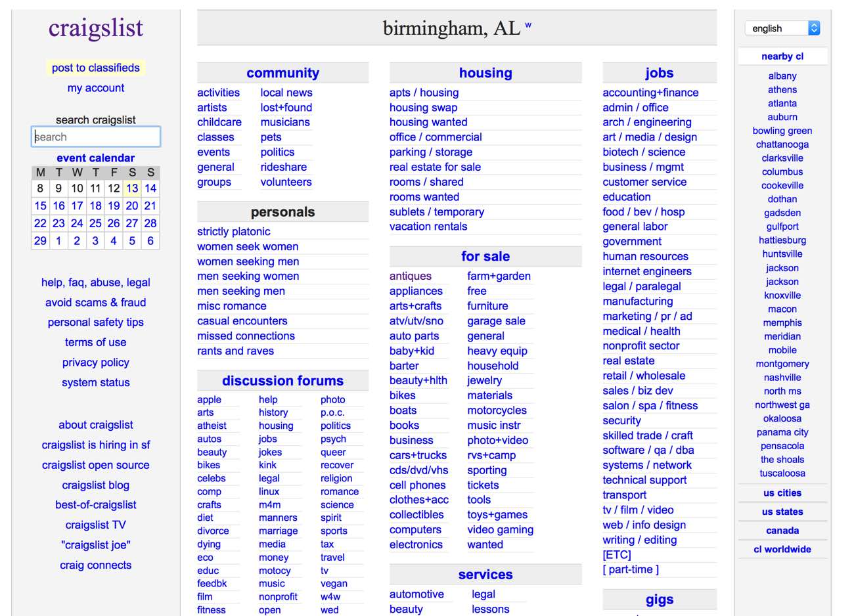The image size is (854, 616).
Task: Open craig connects link
Action: 96,565
